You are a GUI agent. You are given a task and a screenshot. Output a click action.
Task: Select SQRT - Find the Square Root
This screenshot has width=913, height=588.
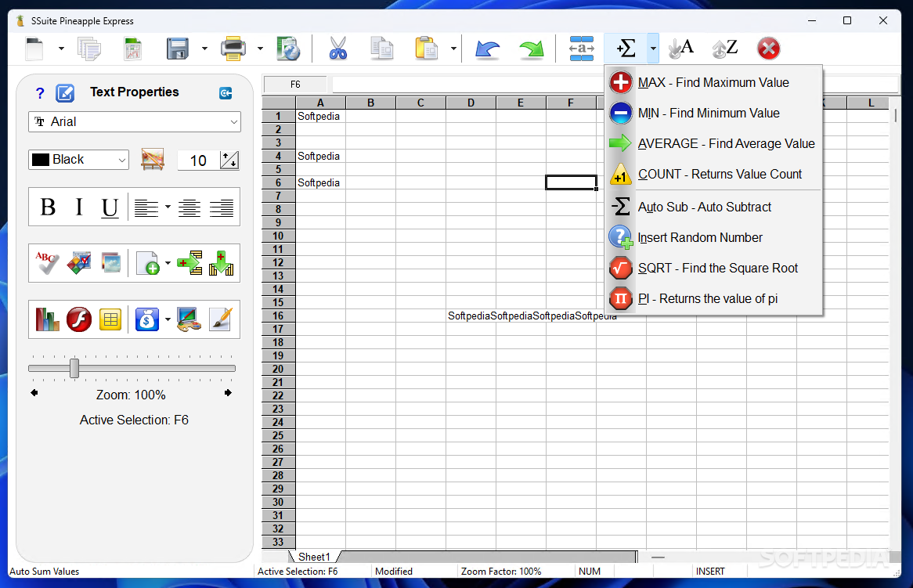(x=714, y=268)
